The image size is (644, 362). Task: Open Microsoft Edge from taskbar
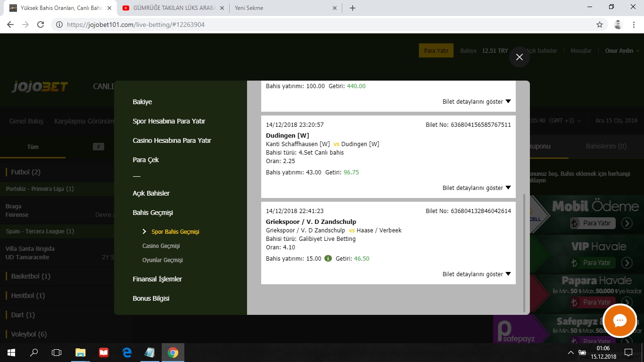coord(127,352)
